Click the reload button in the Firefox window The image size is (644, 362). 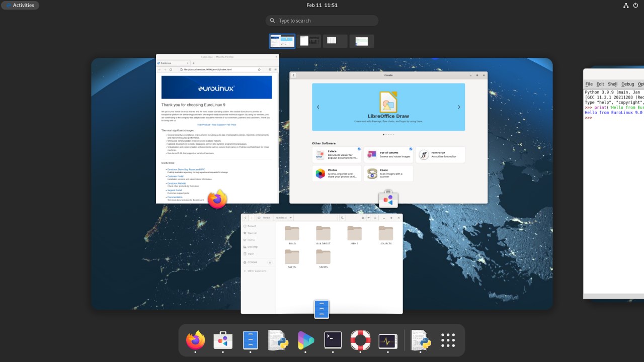[x=171, y=69]
